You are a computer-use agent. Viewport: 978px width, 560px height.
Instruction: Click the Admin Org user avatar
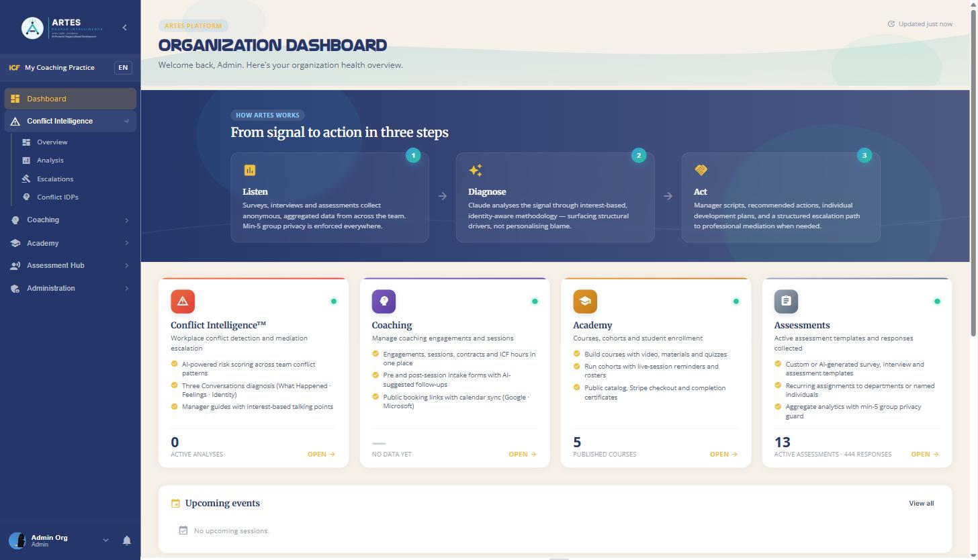coord(17,541)
